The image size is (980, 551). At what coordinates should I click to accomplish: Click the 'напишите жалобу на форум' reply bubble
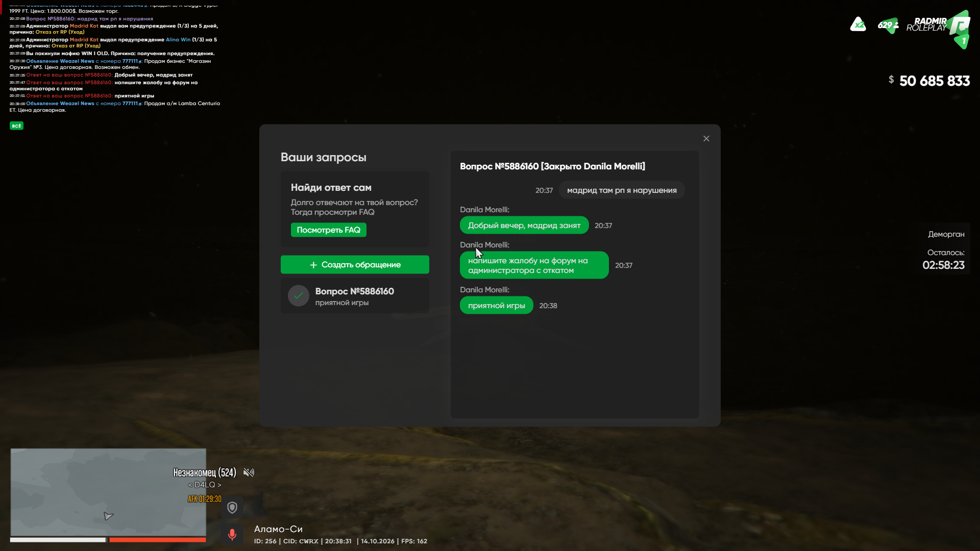[x=534, y=265]
